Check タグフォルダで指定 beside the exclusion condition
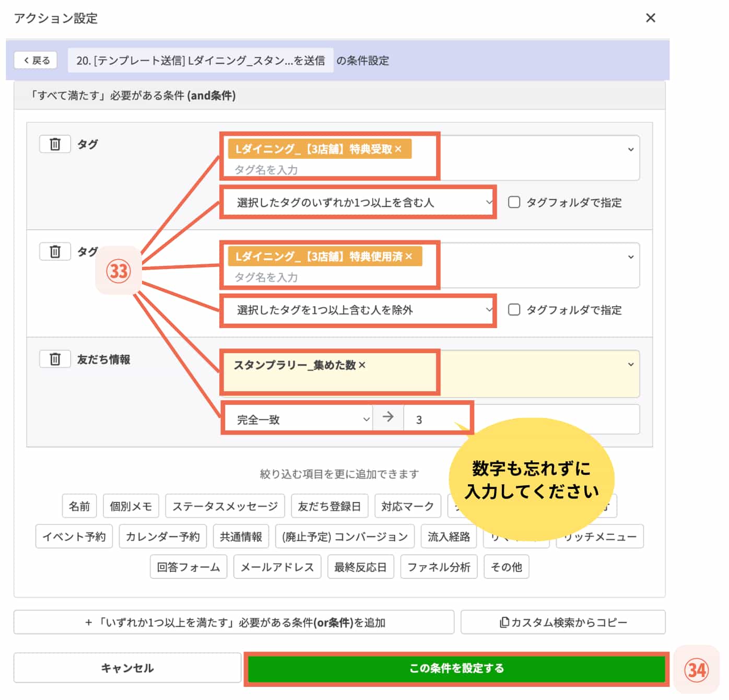 (514, 310)
